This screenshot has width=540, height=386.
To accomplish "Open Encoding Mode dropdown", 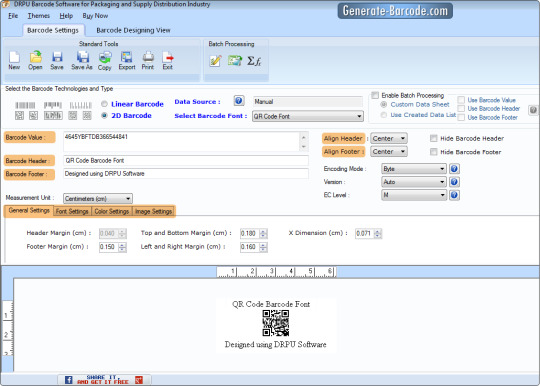I will 414,169.
